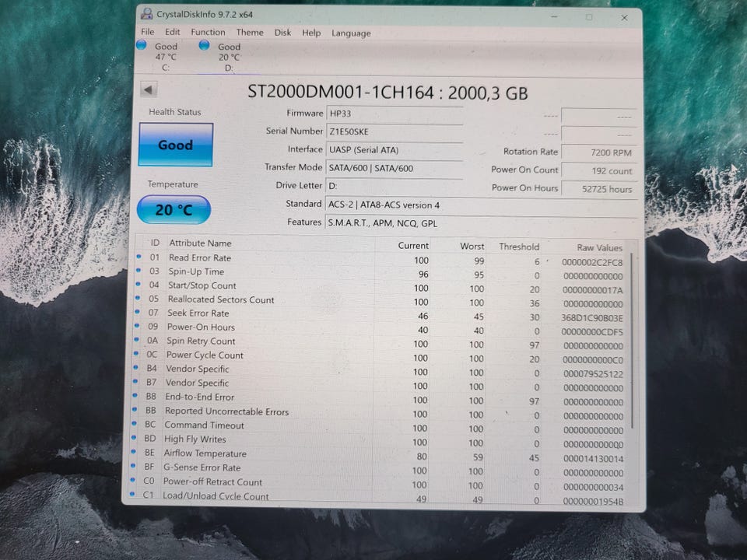747x560 pixels.
Task: Click the Interface field UASP (Serial ATA)
Action: point(395,150)
